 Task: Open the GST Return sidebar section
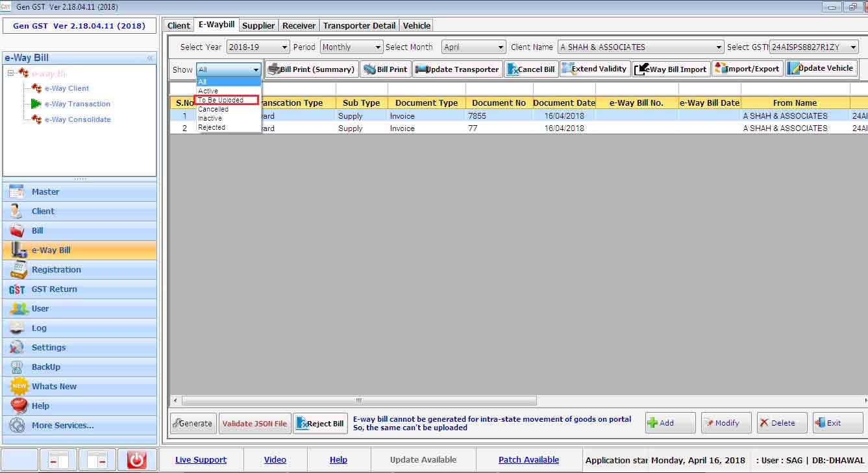54,289
